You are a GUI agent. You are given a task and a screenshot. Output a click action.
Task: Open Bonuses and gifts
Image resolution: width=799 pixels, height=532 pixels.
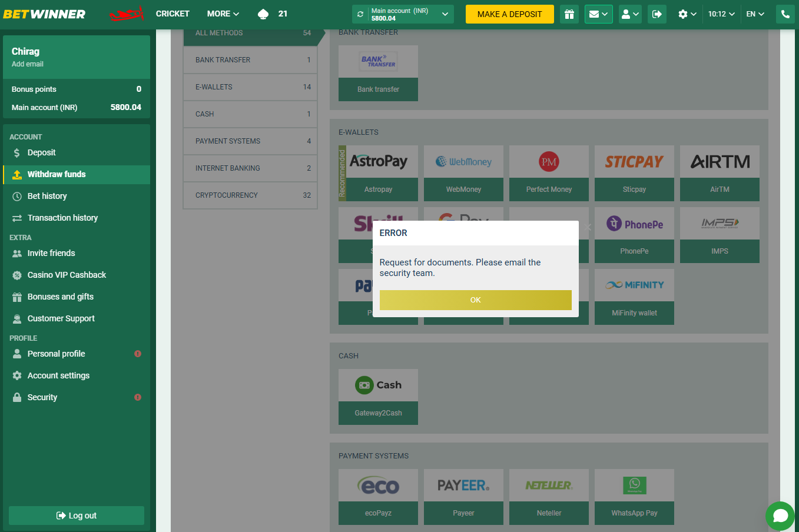pos(77,297)
